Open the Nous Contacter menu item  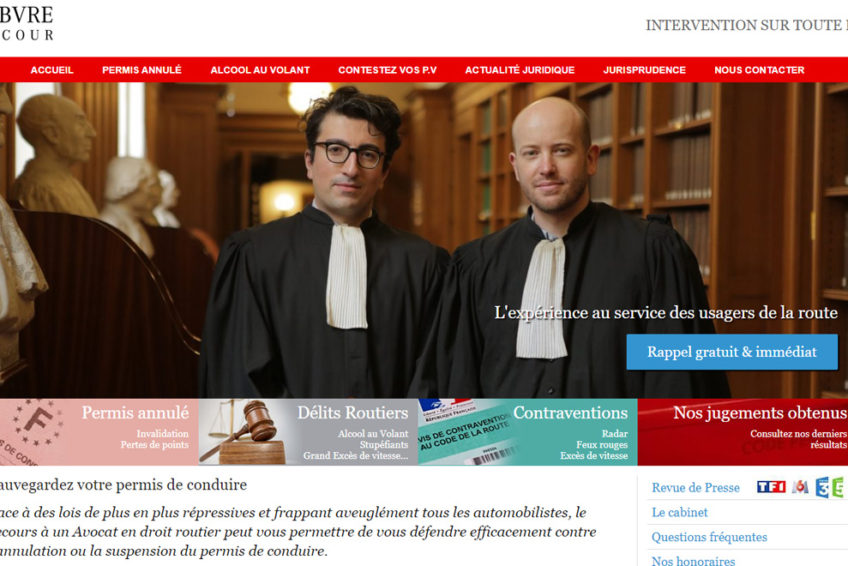[759, 70]
